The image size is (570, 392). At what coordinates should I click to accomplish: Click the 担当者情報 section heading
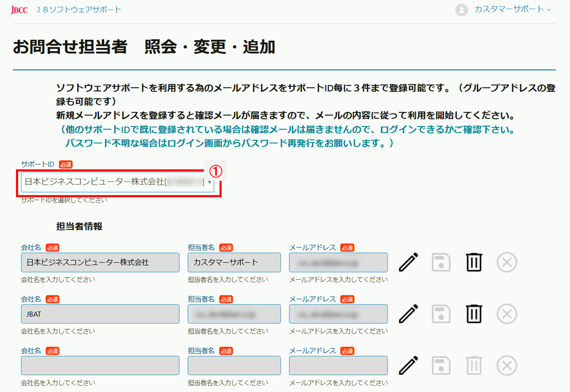[79, 226]
